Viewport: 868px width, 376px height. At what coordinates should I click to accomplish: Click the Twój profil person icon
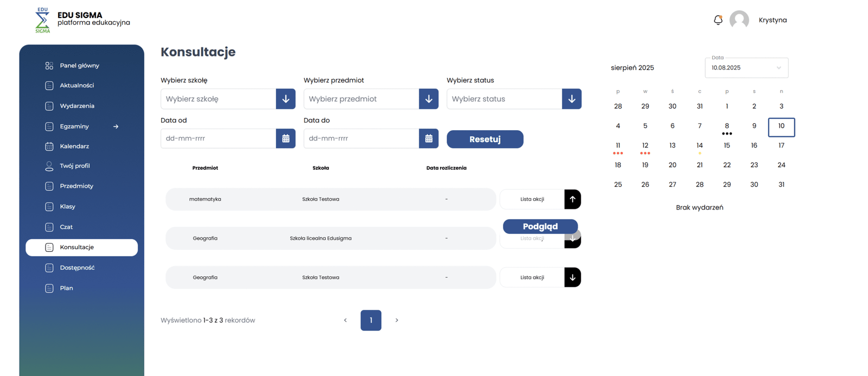pos(49,166)
